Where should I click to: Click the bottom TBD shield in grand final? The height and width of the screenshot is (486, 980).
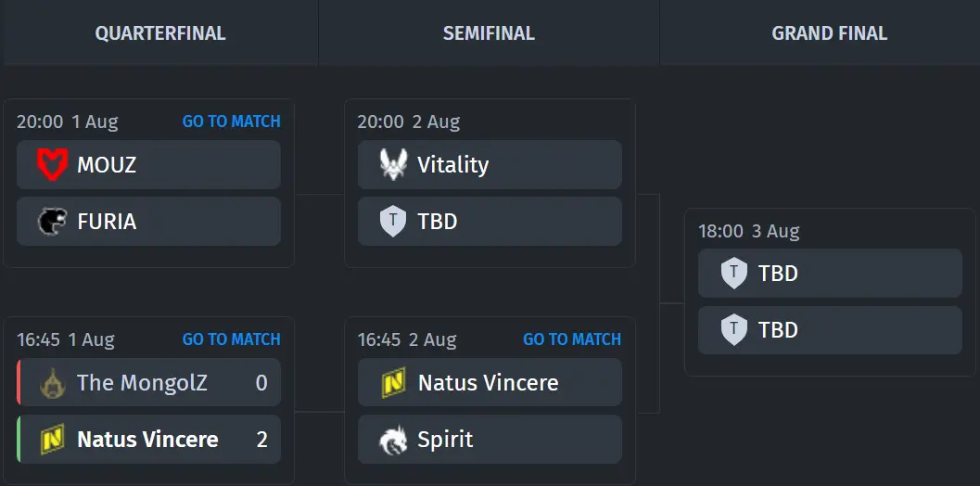coord(733,329)
